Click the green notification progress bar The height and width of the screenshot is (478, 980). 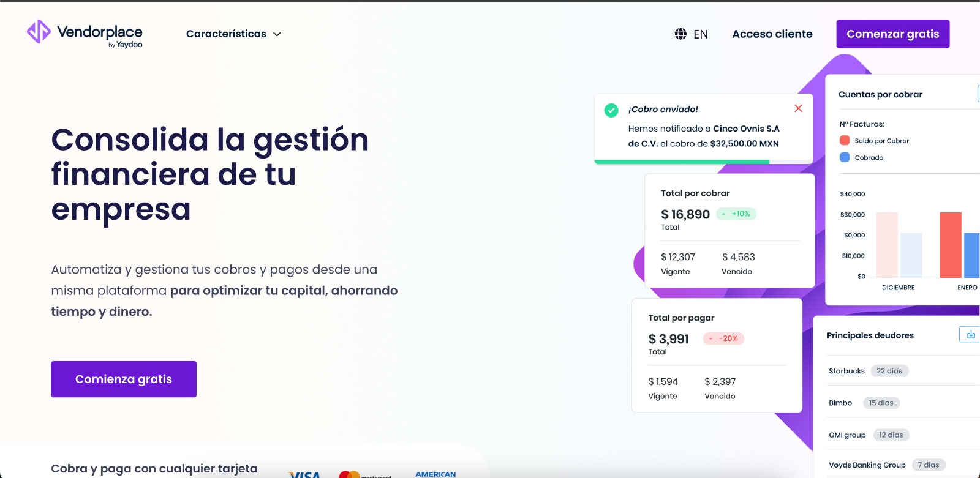point(682,162)
